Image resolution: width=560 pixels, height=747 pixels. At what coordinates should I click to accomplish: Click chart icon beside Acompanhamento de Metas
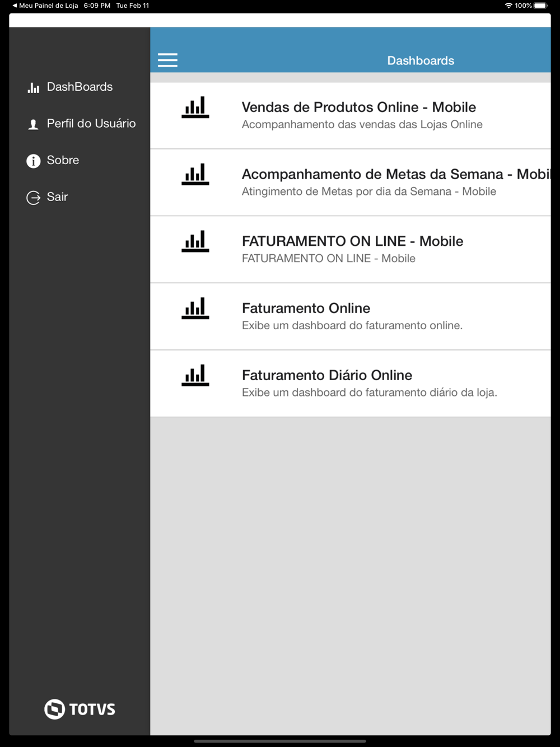[x=195, y=174]
